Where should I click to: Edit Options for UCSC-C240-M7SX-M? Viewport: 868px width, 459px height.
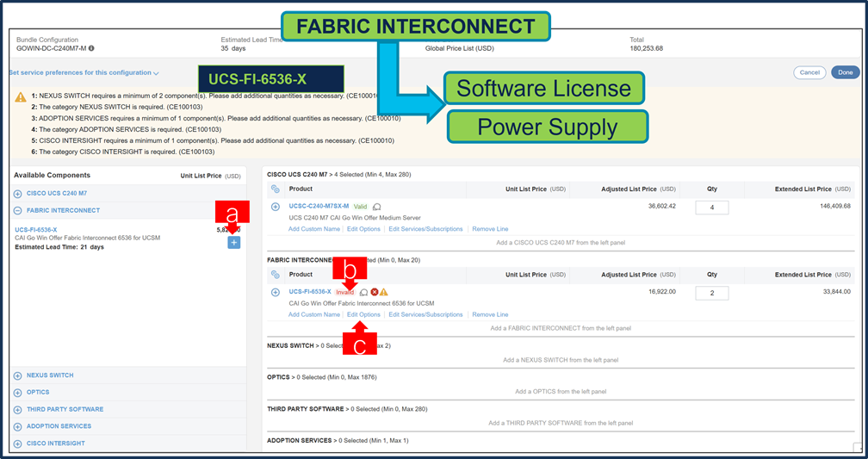click(x=363, y=229)
